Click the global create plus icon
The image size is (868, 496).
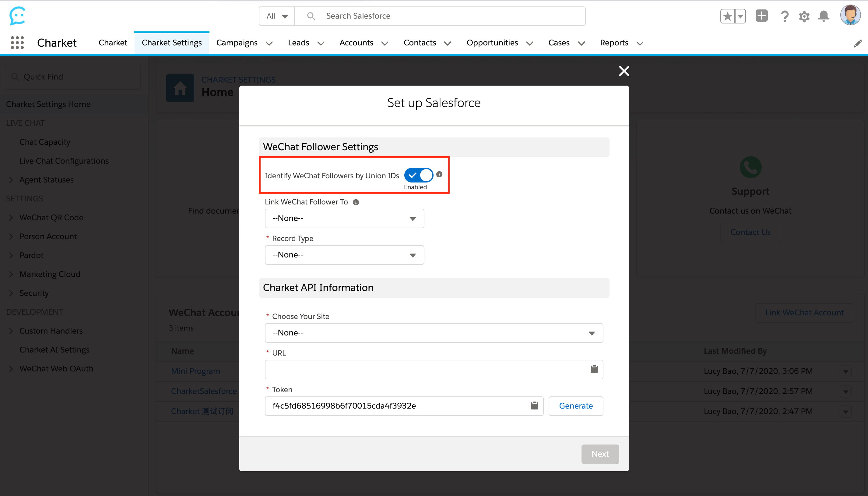coord(761,16)
